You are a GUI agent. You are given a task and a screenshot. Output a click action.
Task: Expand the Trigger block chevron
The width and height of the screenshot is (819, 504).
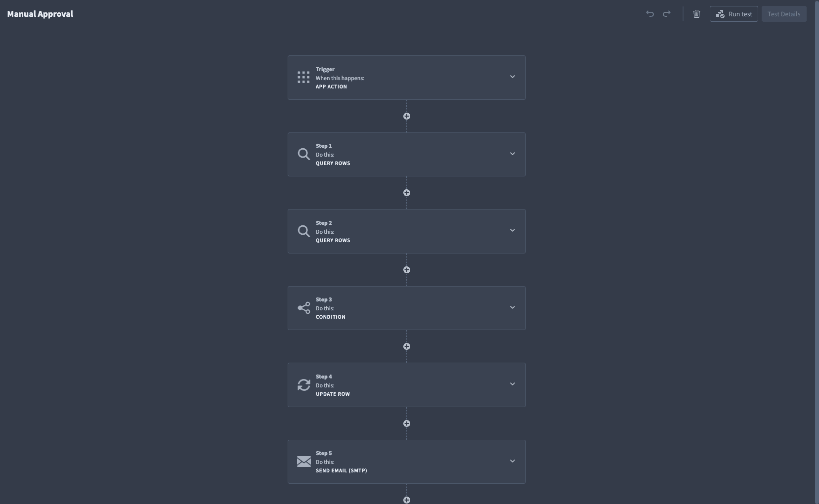tap(513, 77)
